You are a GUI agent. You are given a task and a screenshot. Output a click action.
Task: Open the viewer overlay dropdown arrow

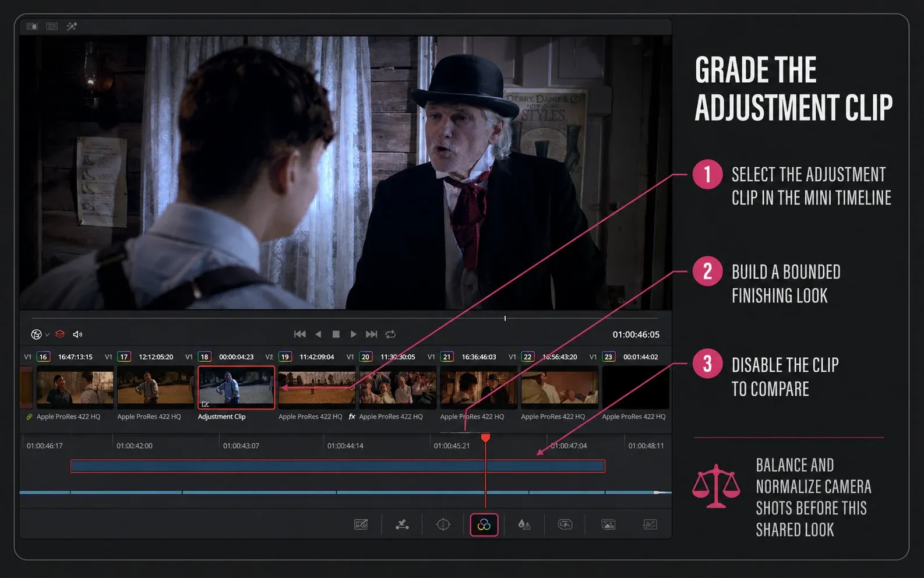[47, 335]
